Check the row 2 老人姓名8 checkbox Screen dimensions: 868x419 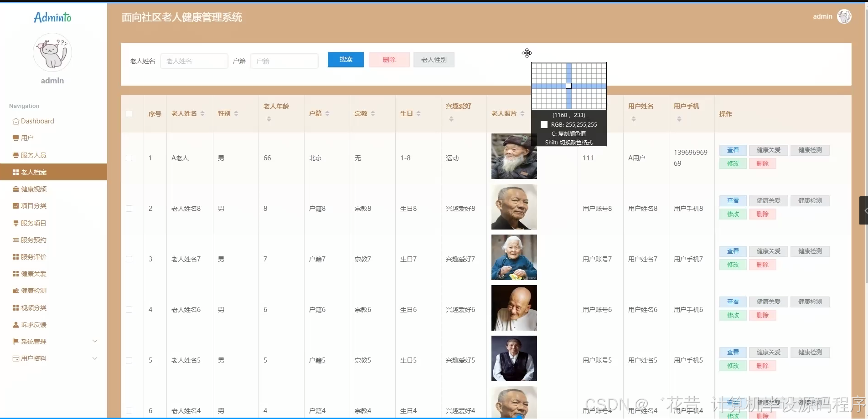pyautogui.click(x=129, y=209)
